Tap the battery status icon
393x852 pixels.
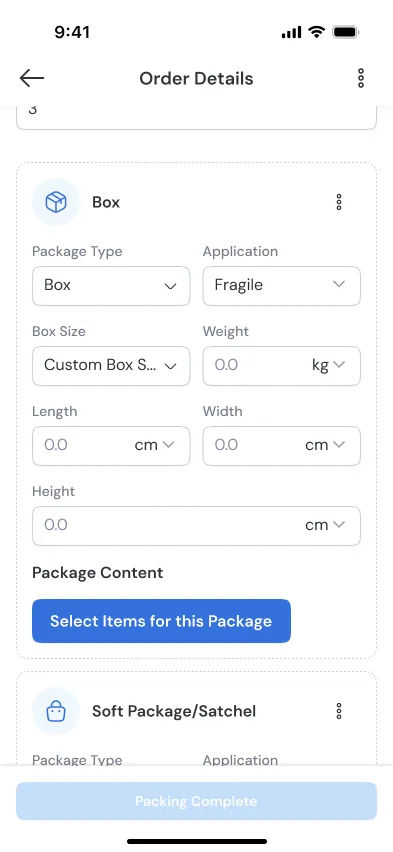pyautogui.click(x=345, y=32)
